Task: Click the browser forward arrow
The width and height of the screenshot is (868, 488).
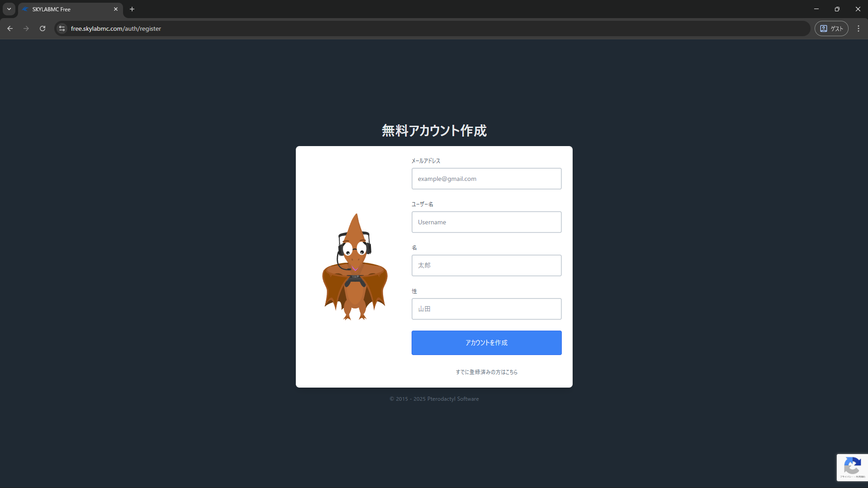Action: click(26, 28)
